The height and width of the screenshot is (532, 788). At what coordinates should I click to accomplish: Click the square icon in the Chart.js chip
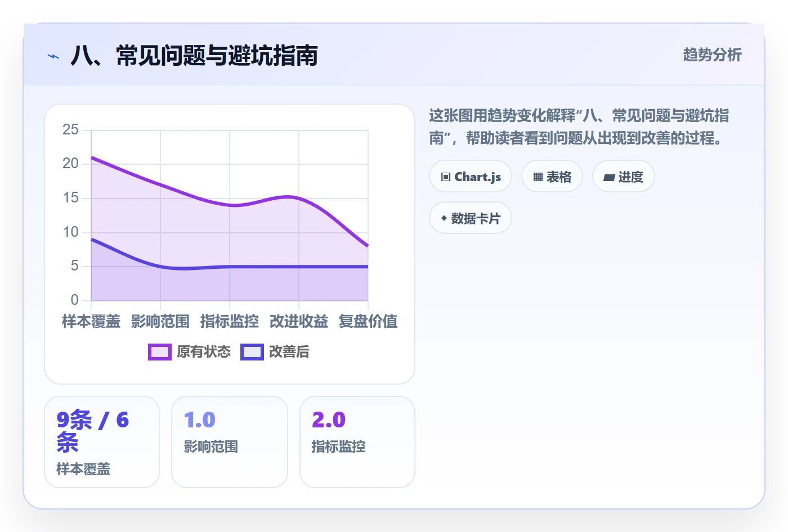(446, 177)
